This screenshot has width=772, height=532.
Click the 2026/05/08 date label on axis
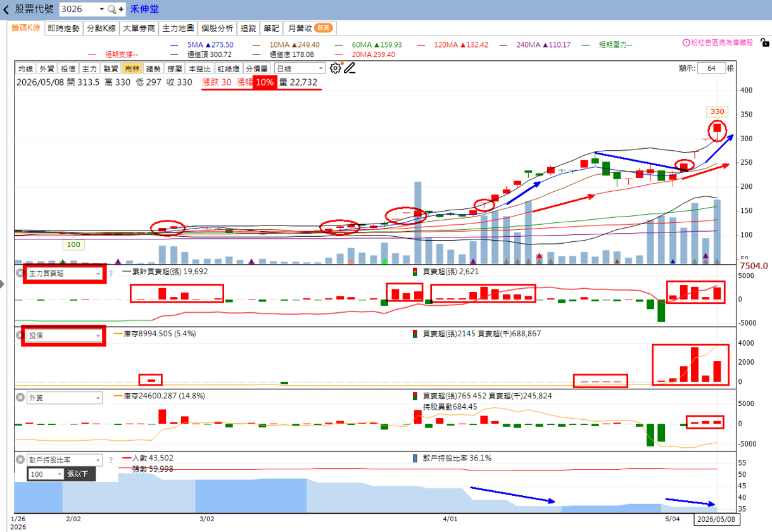tap(715, 519)
